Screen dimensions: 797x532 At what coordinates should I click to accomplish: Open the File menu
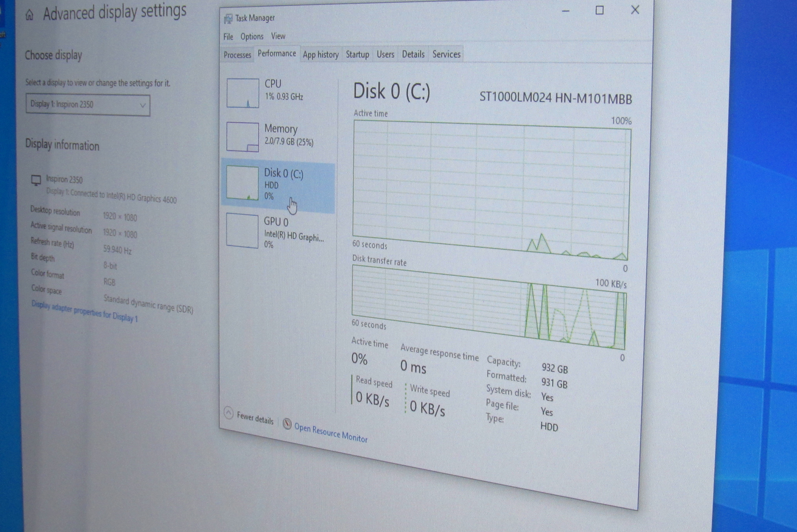click(228, 37)
